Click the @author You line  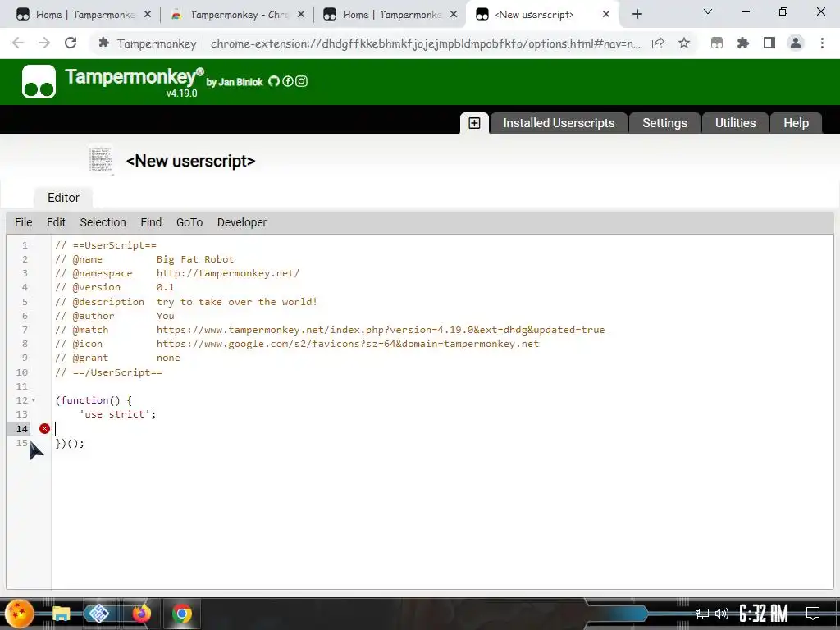115,316
